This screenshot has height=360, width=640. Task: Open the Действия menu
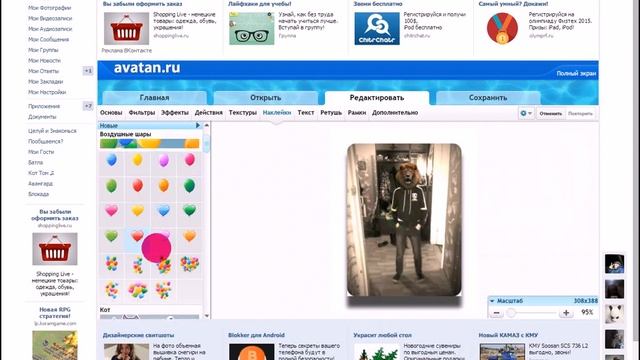point(209,113)
